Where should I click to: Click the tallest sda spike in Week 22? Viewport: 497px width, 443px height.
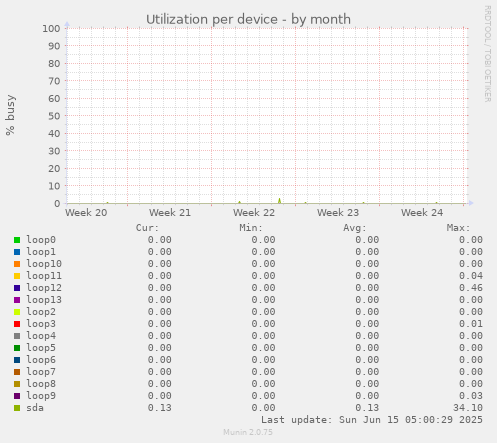coord(279,200)
